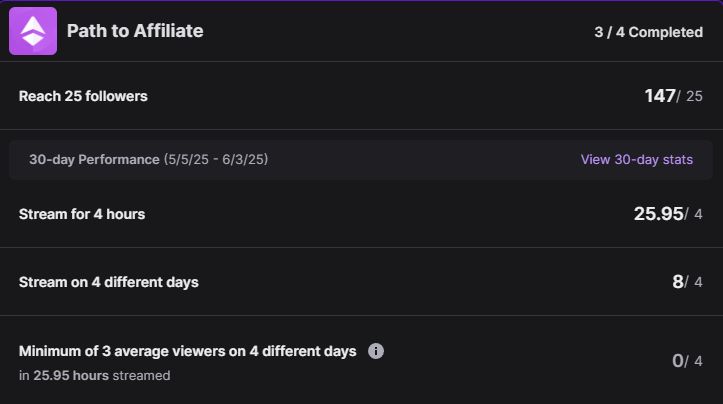This screenshot has height=404, width=723.
Task: Click the (5/5/25 - 6/3/25) date range
Action: pyautogui.click(x=216, y=160)
